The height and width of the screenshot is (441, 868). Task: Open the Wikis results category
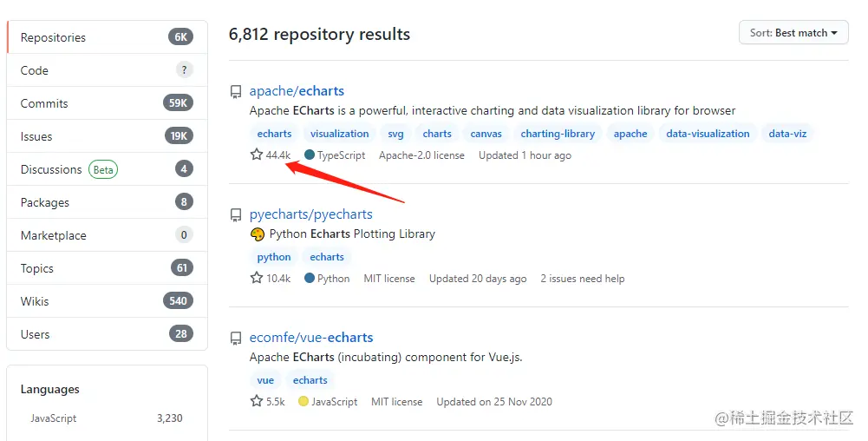[107, 301]
